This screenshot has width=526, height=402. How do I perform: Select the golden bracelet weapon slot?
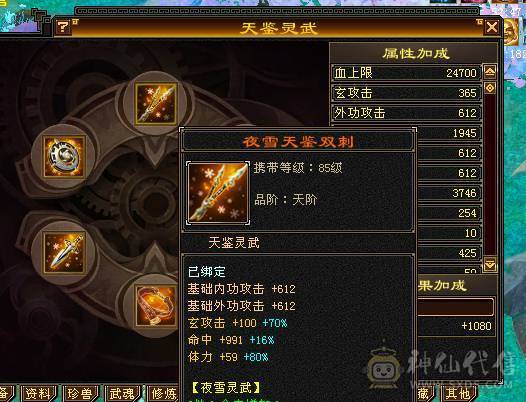156,305
